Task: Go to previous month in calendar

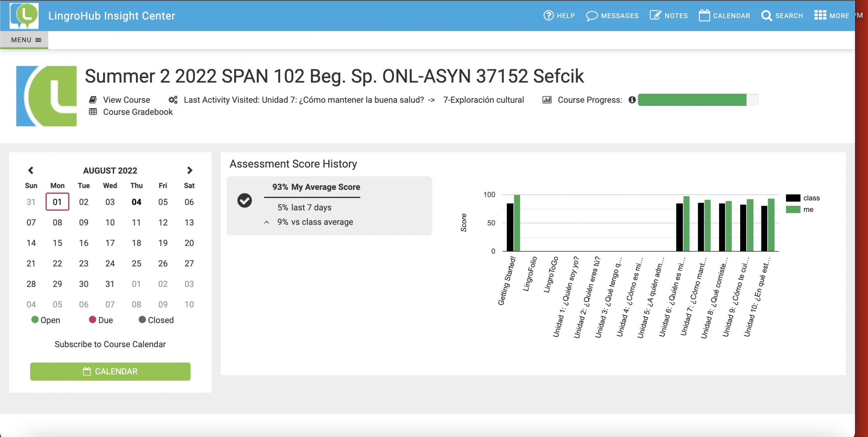Action: 31,170
